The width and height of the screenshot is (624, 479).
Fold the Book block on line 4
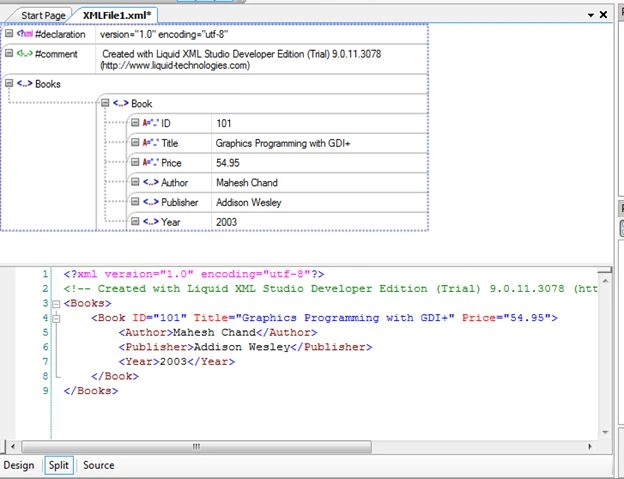pyautogui.click(x=56, y=318)
